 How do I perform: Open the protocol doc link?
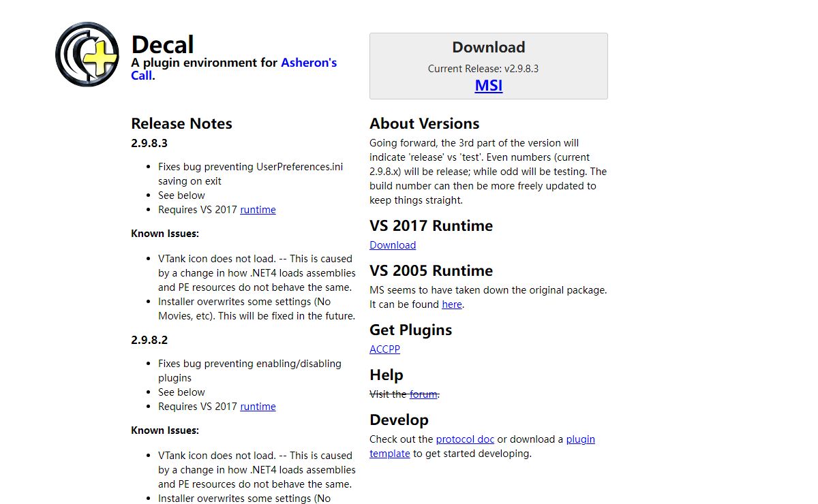pos(465,439)
